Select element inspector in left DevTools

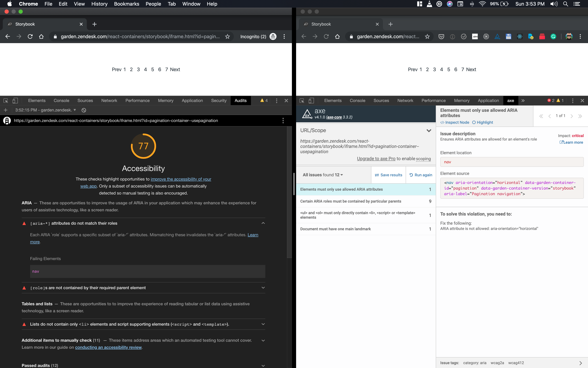(x=6, y=101)
